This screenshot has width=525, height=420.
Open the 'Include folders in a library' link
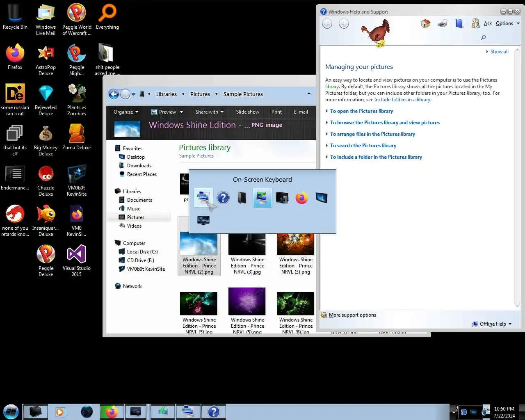pyautogui.click(x=402, y=100)
